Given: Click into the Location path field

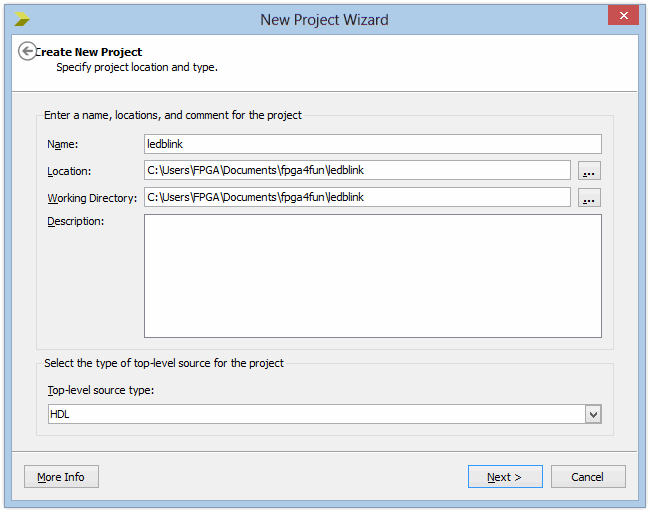Looking at the screenshot, I should 357,170.
